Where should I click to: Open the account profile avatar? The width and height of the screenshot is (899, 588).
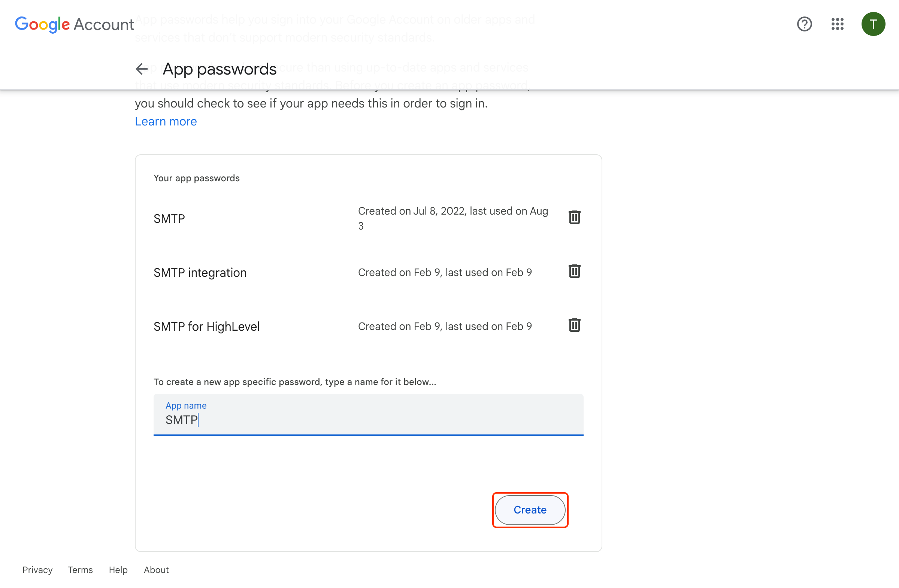873,24
